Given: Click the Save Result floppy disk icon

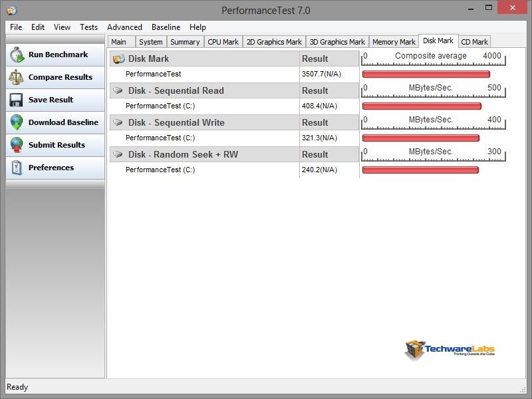Looking at the screenshot, I should point(16,100).
